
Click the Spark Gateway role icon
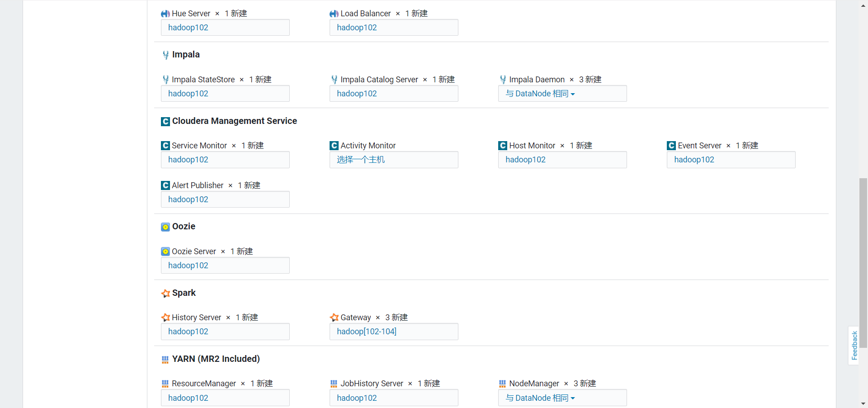tap(334, 318)
